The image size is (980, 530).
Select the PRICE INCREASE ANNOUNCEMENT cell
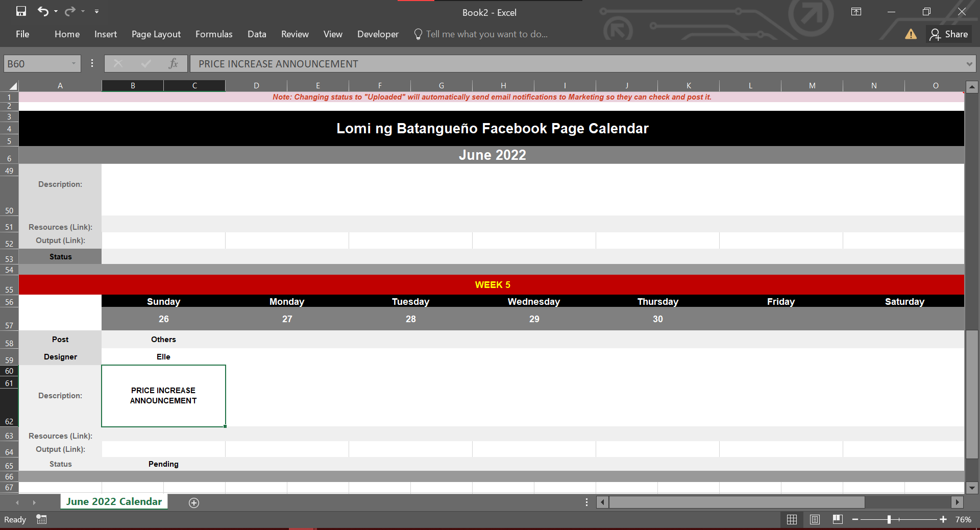coord(163,396)
